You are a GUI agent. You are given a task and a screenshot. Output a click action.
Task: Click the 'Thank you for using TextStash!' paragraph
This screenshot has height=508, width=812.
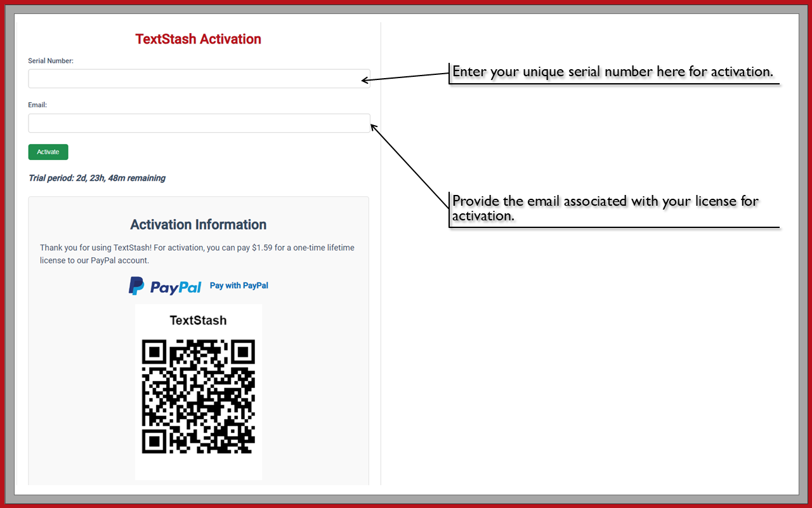(197, 254)
